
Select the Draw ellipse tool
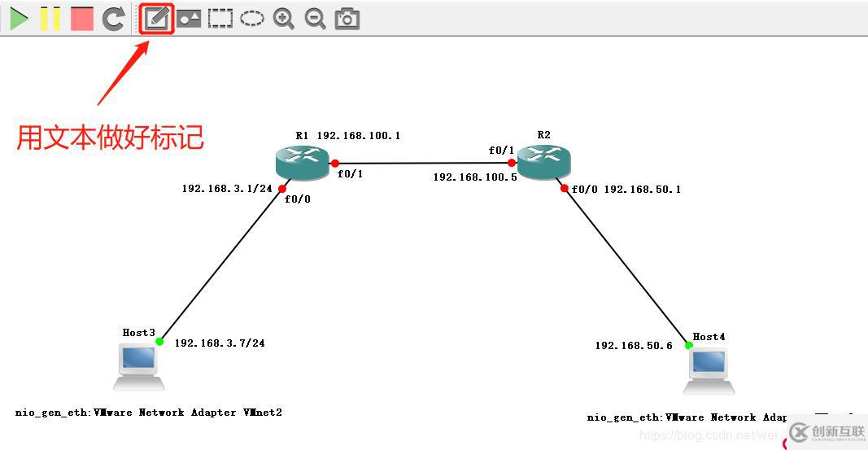252,19
